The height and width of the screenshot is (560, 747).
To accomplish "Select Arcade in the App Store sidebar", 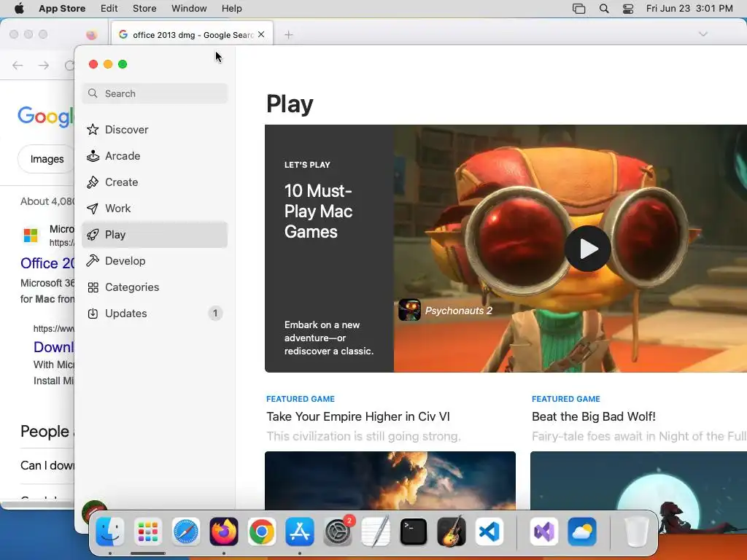I will click(x=155, y=156).
